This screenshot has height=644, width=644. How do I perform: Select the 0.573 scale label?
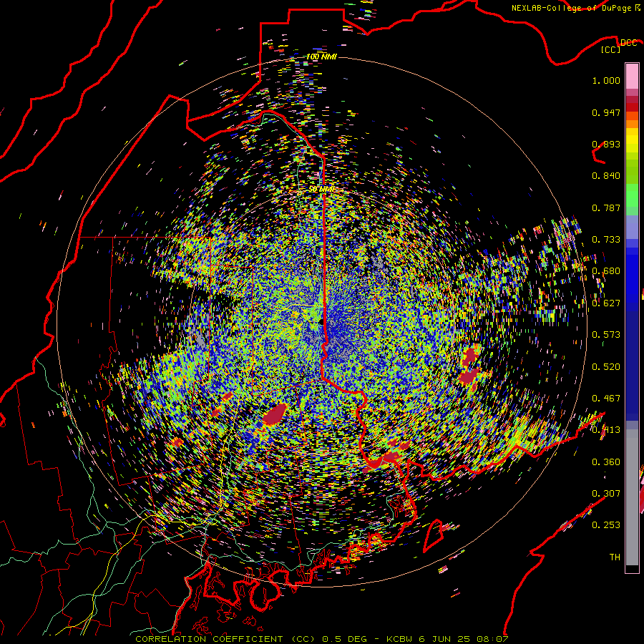(x=606, y=335)
